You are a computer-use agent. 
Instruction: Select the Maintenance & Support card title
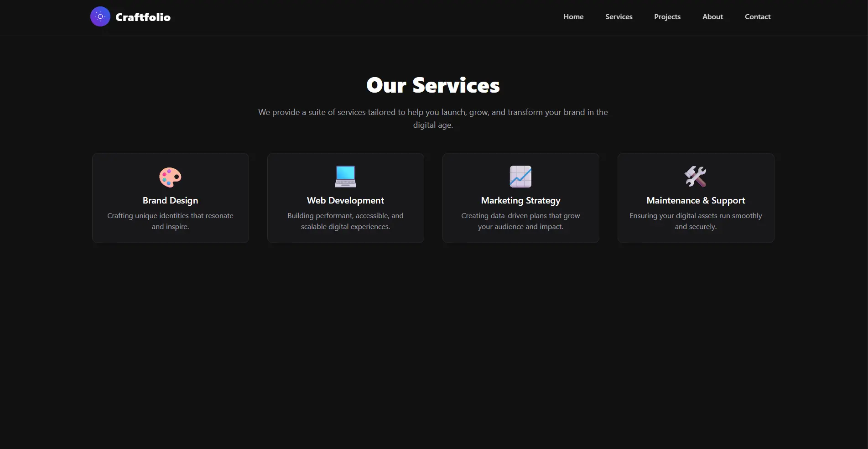696,200
